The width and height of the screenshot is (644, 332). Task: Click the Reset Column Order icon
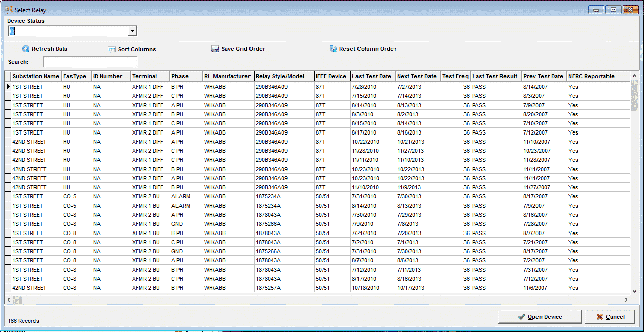333,49
